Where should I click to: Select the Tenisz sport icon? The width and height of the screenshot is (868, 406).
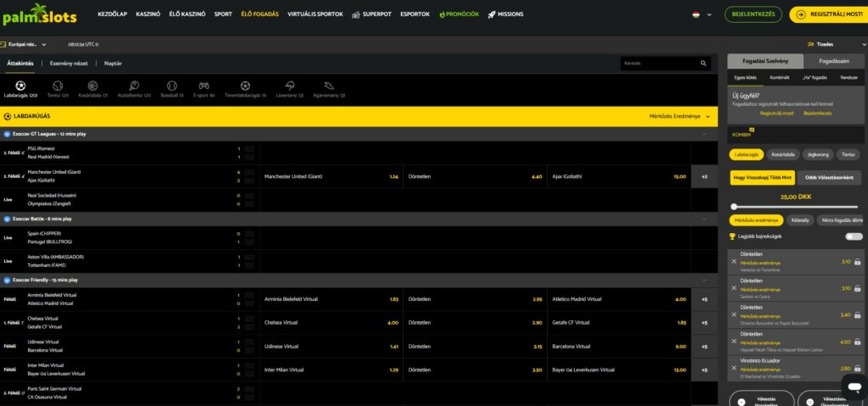click(58, 86)
